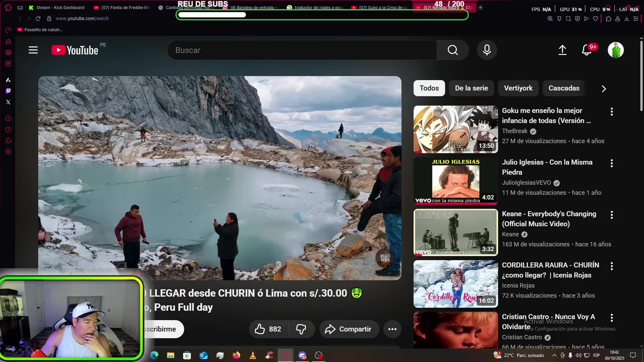
Task: Open Icenia Rojas channel link
Action: click(518, 286)
